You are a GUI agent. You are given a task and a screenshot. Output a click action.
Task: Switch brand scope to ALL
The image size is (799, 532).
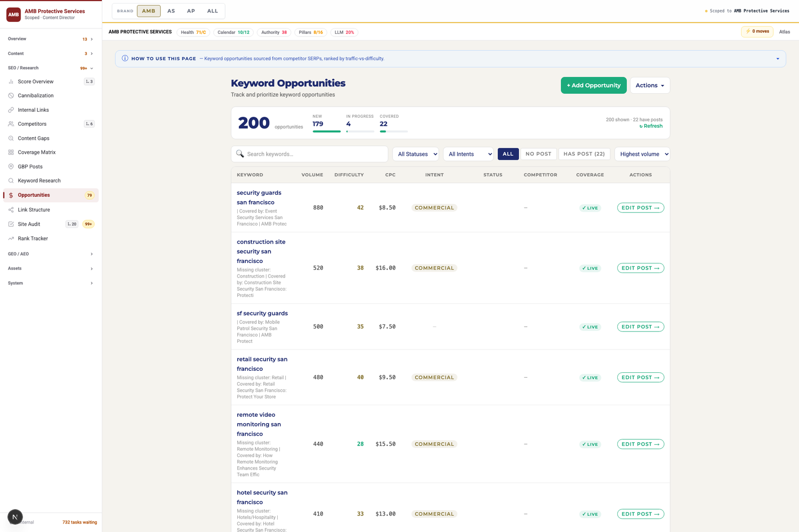pos(213,11)
